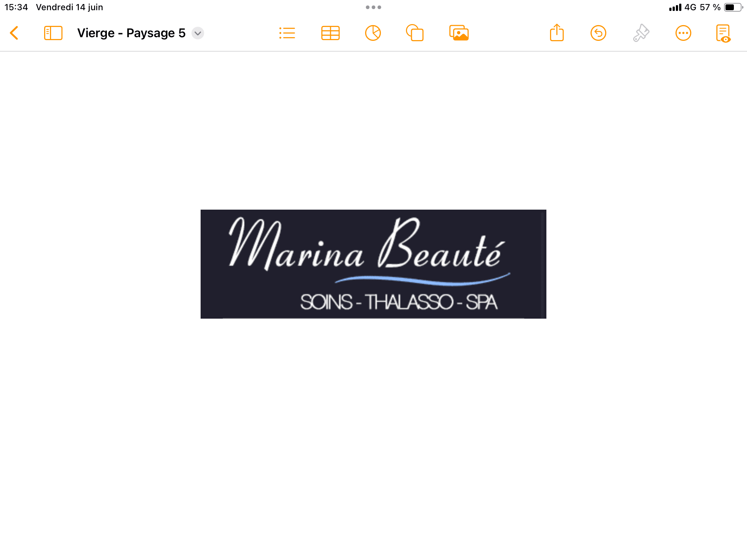
Task: Open the media insert menu
Action: pos(459,33)
